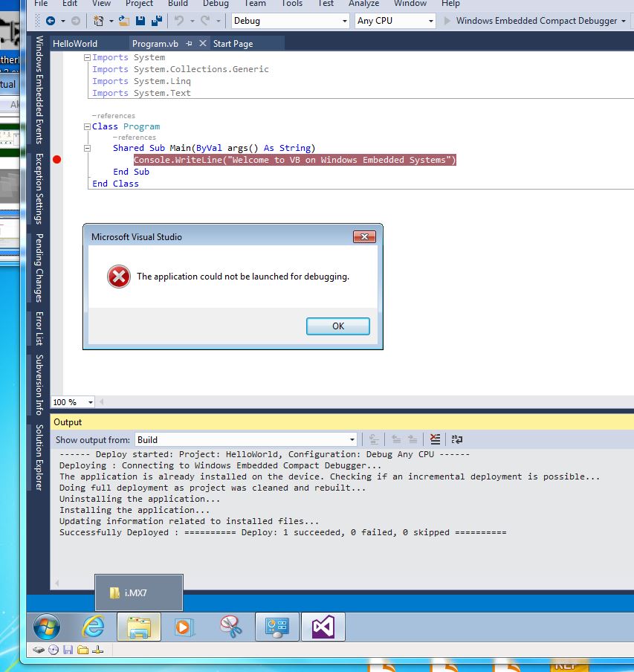Expand the Windows Embedded Compact Debugger dropdown arrow
634x672 pixels.
point(624,21)
